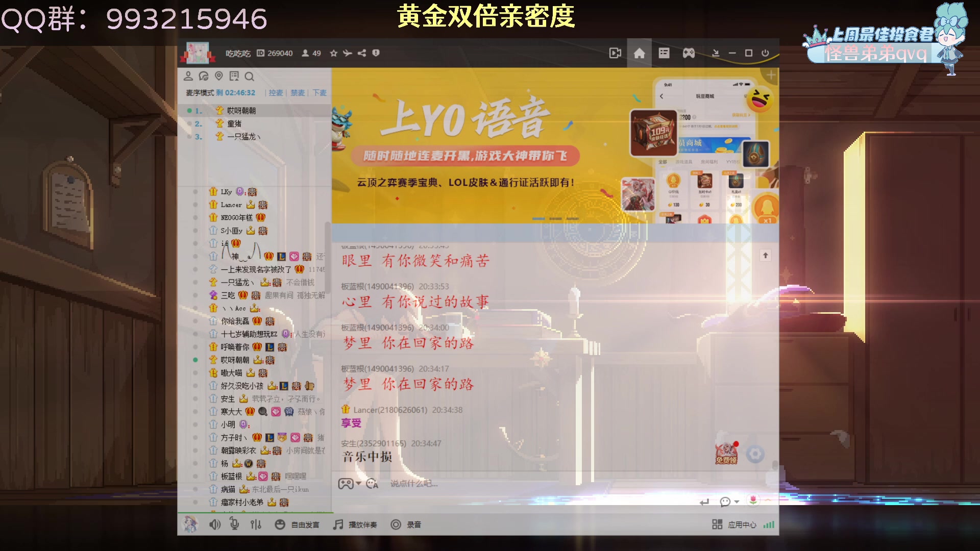
Task: Open the channel list panel icon
Action: (x=664, y=53)
